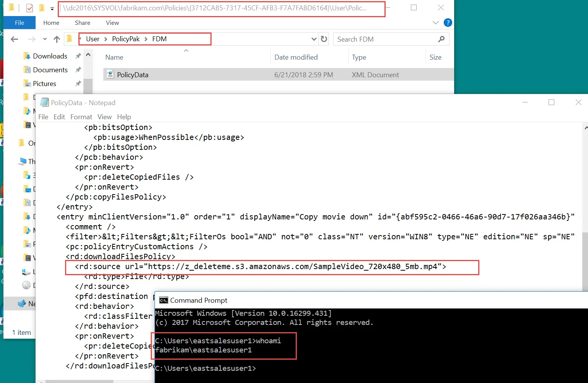Open the Downloads folder from the sidebar

coord(49,56)
